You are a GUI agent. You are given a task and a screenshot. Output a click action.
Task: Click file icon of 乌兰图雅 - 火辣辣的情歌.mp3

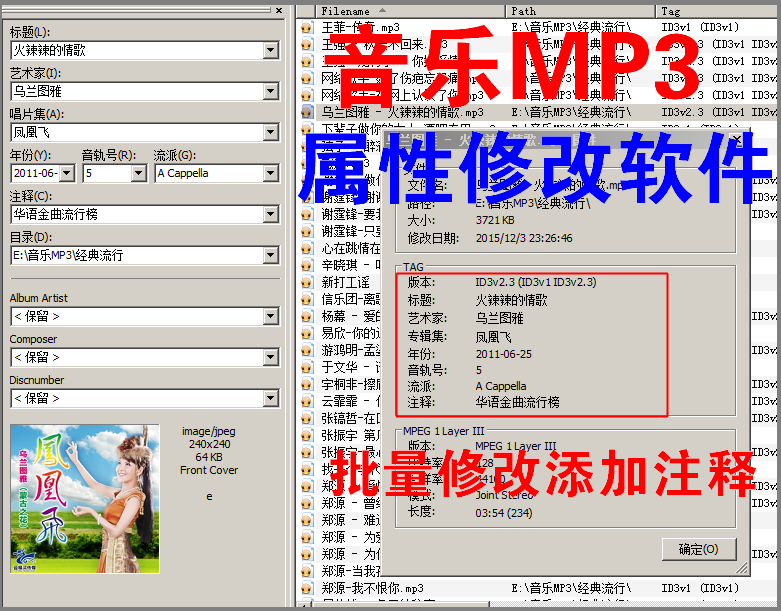click(307, 112)
